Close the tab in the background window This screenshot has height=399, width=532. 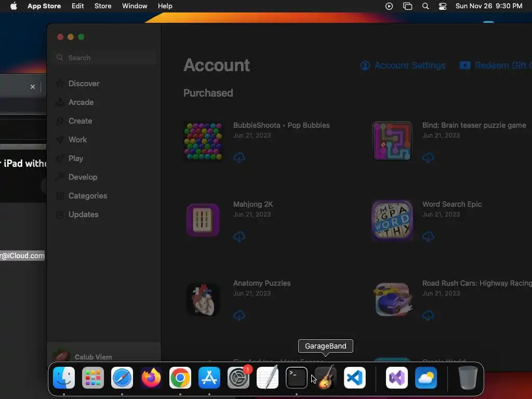coord(33,87)
